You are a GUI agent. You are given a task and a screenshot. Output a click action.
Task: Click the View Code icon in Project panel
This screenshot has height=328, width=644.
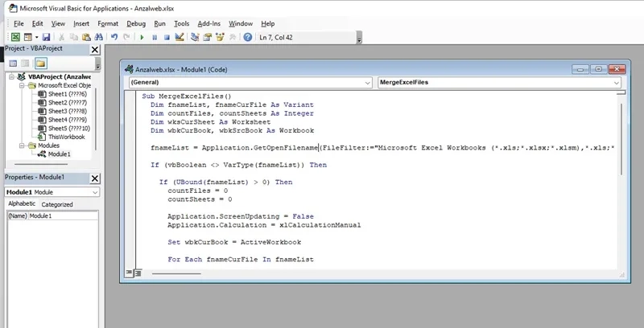13,64
